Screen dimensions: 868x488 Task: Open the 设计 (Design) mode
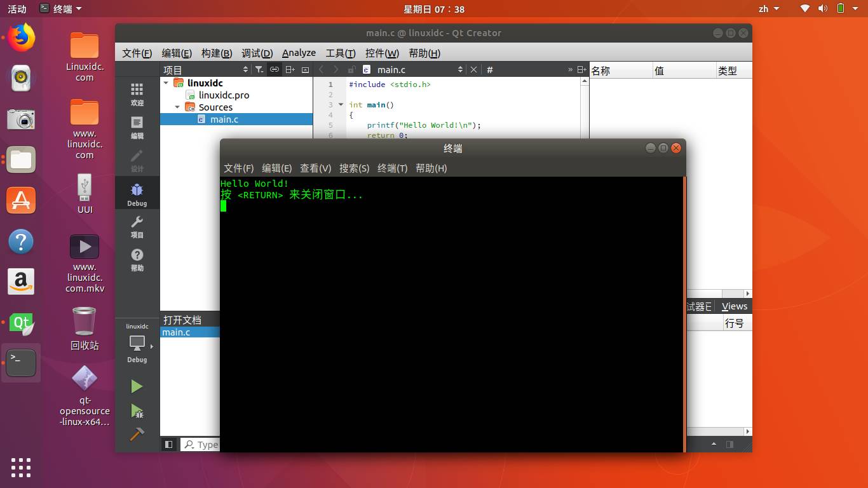point(137,160)
